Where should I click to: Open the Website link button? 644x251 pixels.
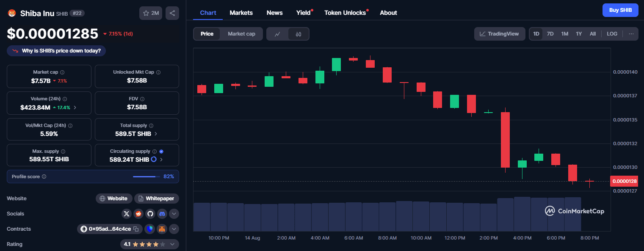point(113,199)
